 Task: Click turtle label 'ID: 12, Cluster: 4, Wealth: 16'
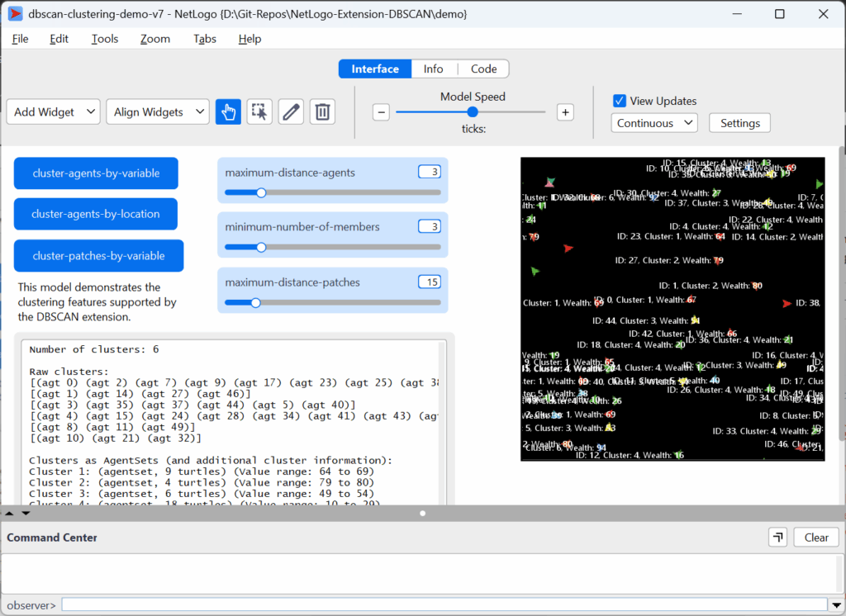[x=630, y=455]
